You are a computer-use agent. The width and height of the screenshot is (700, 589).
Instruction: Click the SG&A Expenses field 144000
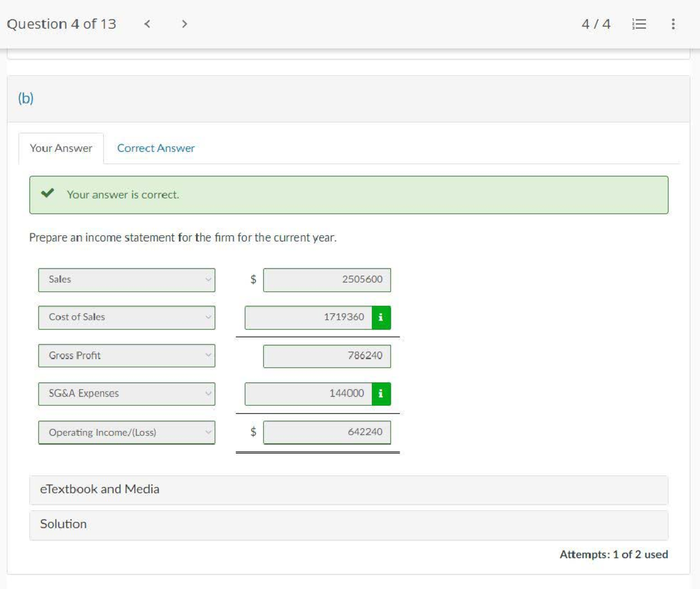click(x=309, y=394)
